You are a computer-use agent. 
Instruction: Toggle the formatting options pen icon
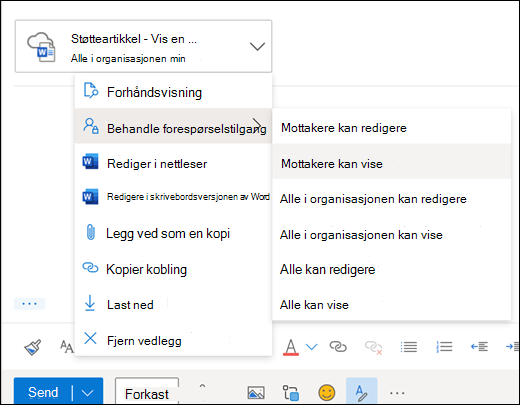[362, 392]
